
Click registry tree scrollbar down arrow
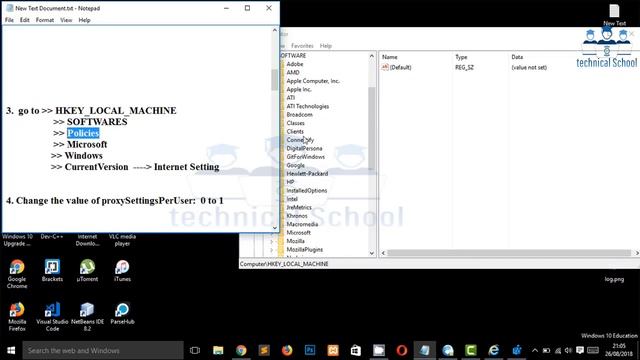pos(371,253)
